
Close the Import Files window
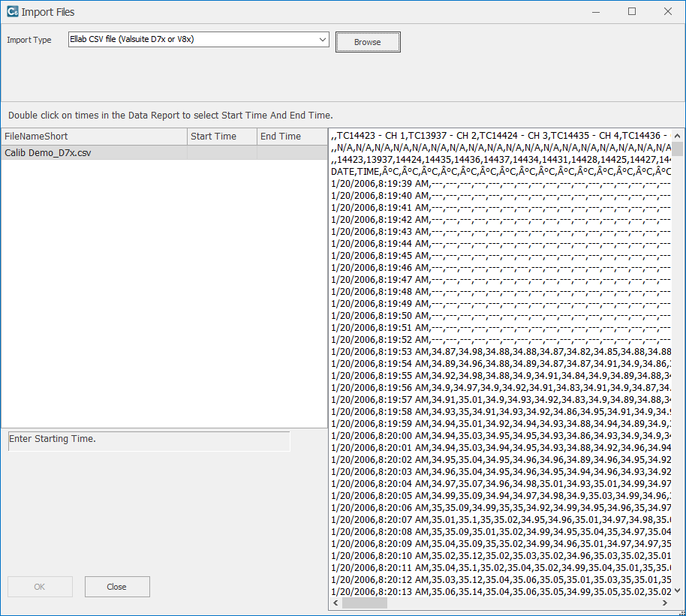click(x=668, y=12)
